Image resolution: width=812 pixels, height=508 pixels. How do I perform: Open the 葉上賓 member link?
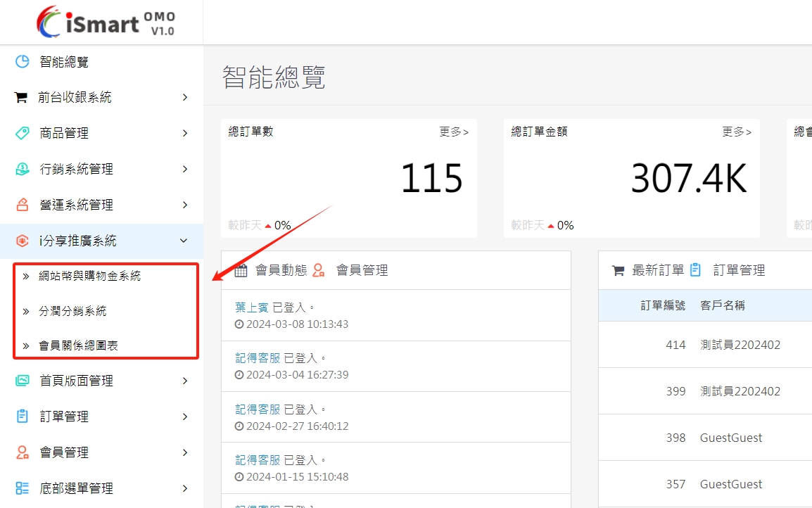click(252, 307)
